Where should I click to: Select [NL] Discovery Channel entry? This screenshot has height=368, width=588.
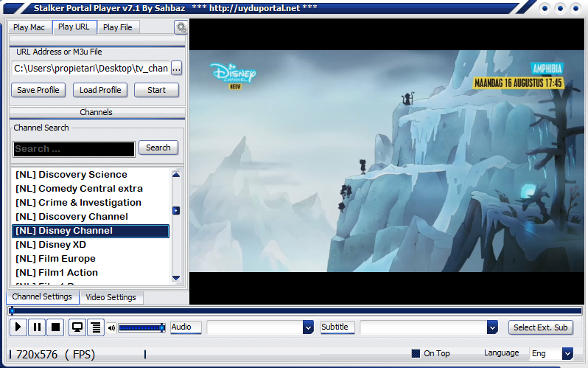[91, 217]
